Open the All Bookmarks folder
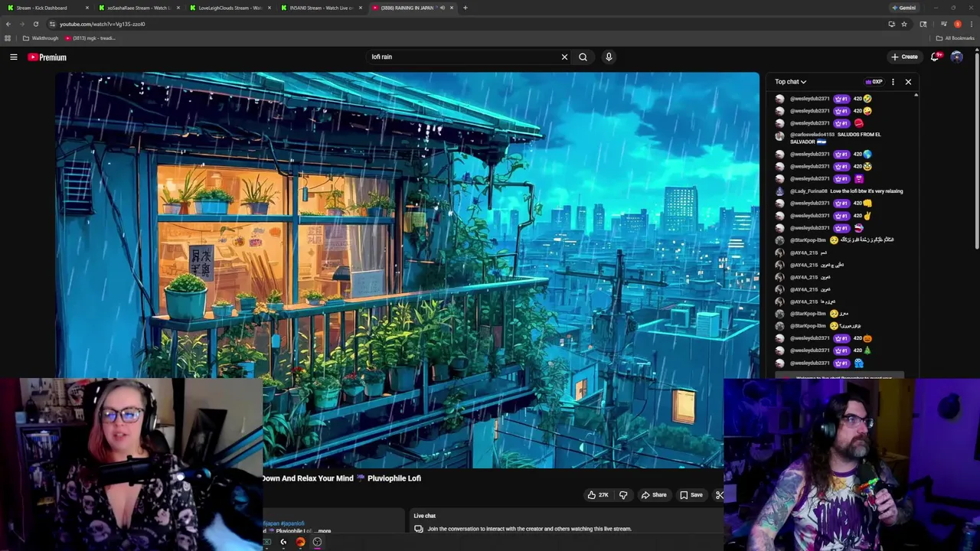The image size is (980, 551). pos(955,38)
